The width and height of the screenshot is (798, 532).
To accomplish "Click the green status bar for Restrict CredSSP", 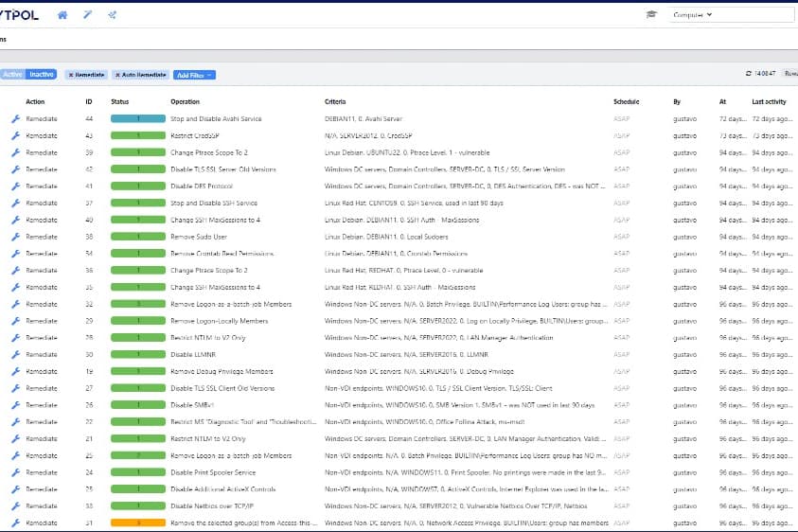I will pyautogui.click(x=138, y=135).
